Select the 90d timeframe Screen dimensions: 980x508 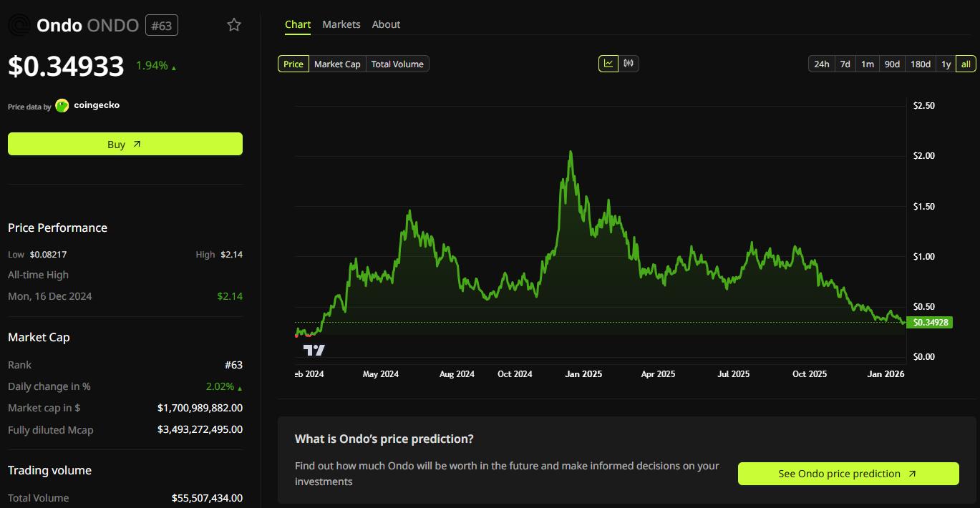(x=891, y=64)
